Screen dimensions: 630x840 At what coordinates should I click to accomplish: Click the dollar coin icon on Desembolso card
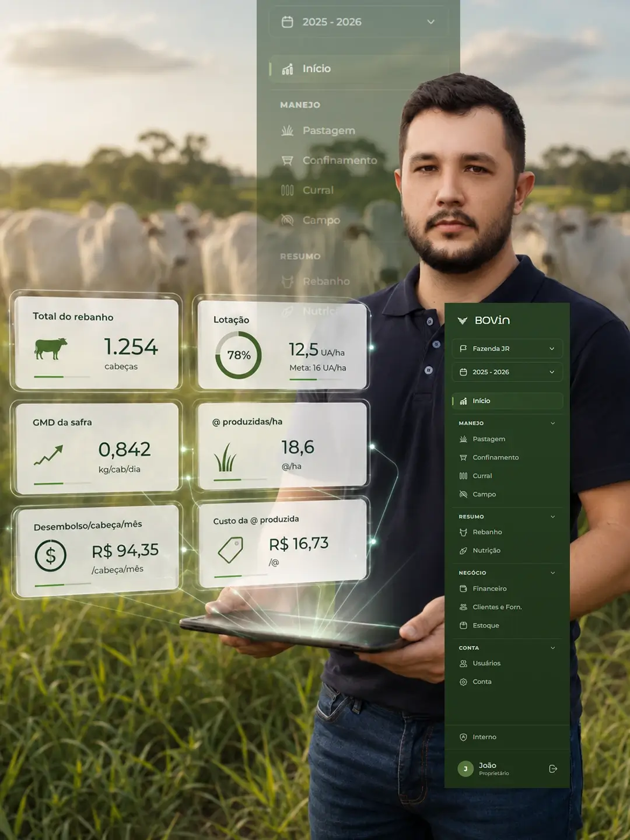click(x=51, y=556)
